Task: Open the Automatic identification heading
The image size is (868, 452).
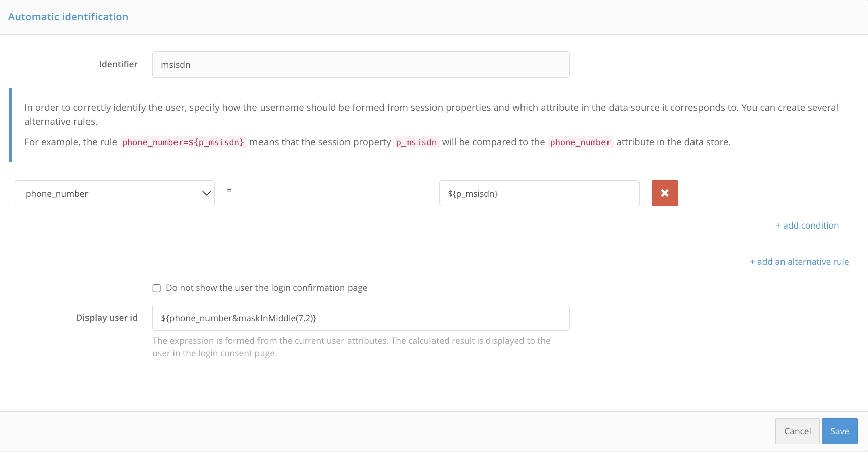Action: (x=68, y=17)
